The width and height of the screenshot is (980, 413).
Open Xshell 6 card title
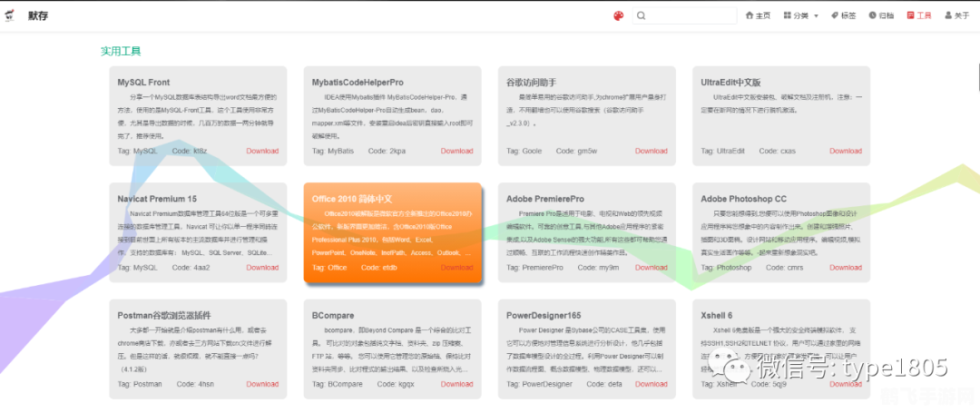(716, 315)
